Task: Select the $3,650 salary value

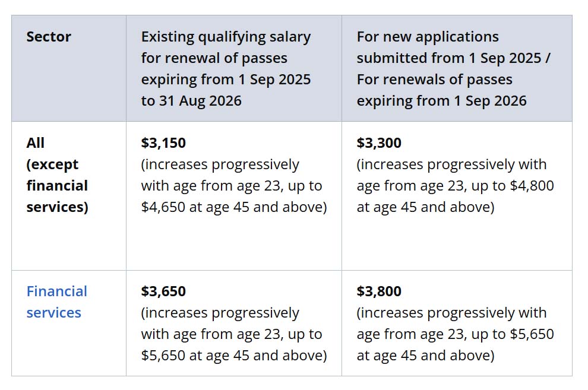Action: (x=163, y=291)
